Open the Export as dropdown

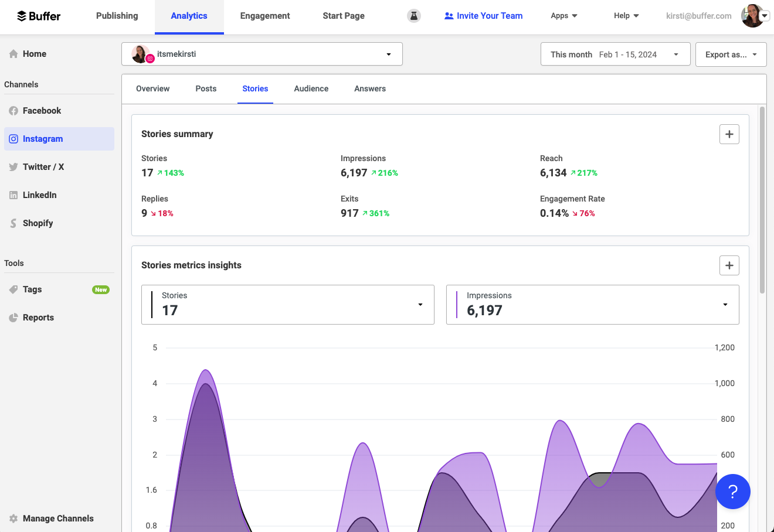point(731,54)
